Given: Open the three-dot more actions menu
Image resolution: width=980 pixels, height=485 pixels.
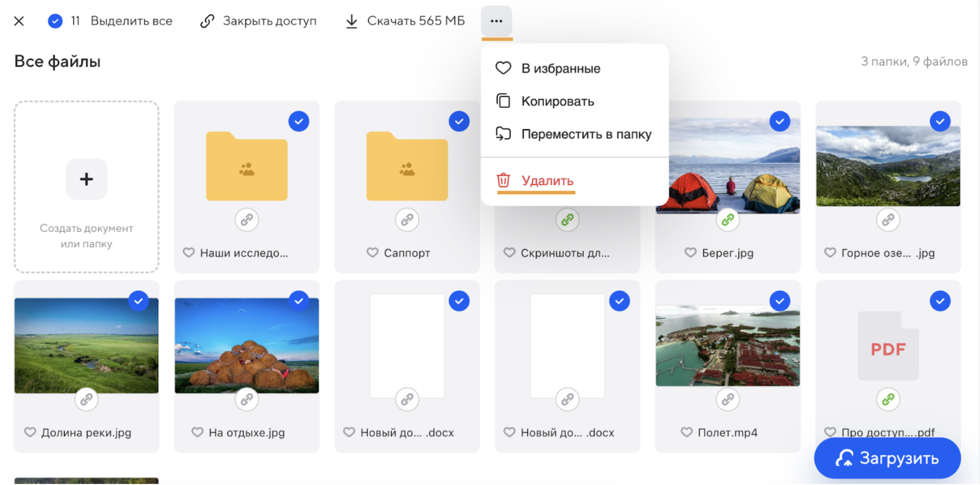Looking at the screenshot, I should (496, 21).
